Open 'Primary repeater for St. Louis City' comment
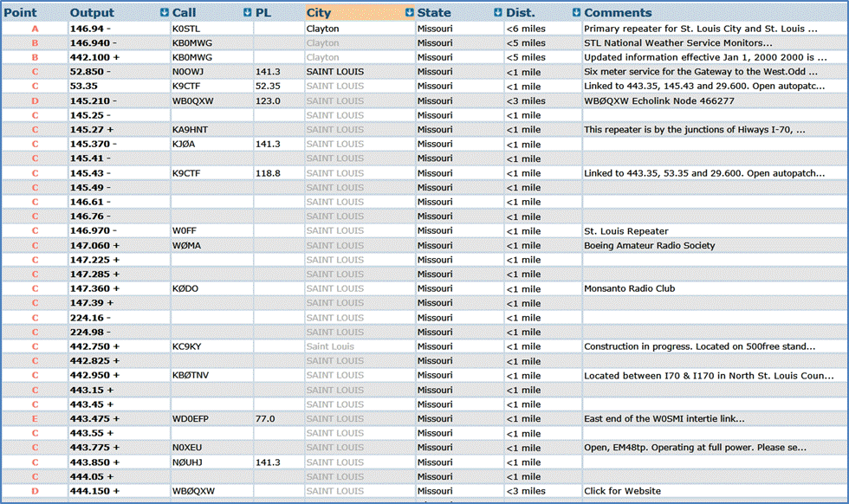The image size is (849, 504). click(x=701, y=29)
